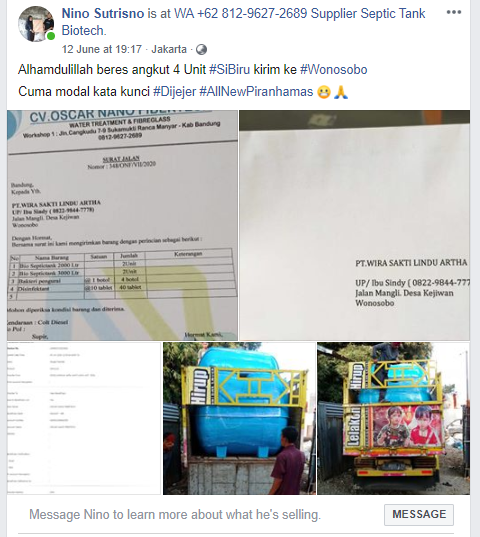Image resolution: width=480 pixels, height=537 pixels.
Task: Click the public globe privacy icon
Action: coord(201,50)
